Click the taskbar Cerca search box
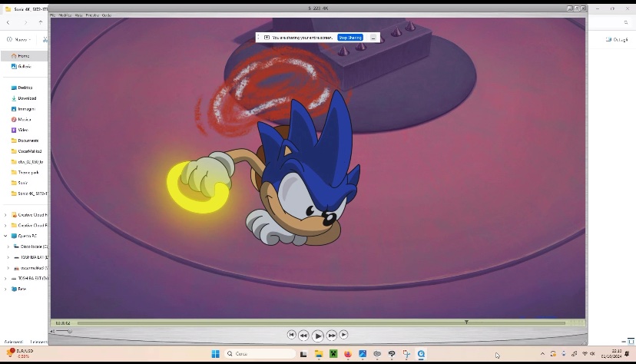Screen dimensions: 636x364 [260, 354]
